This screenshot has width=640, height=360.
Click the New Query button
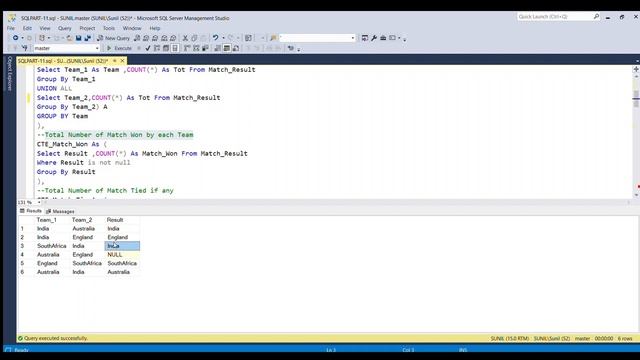[x=113, y=38]
